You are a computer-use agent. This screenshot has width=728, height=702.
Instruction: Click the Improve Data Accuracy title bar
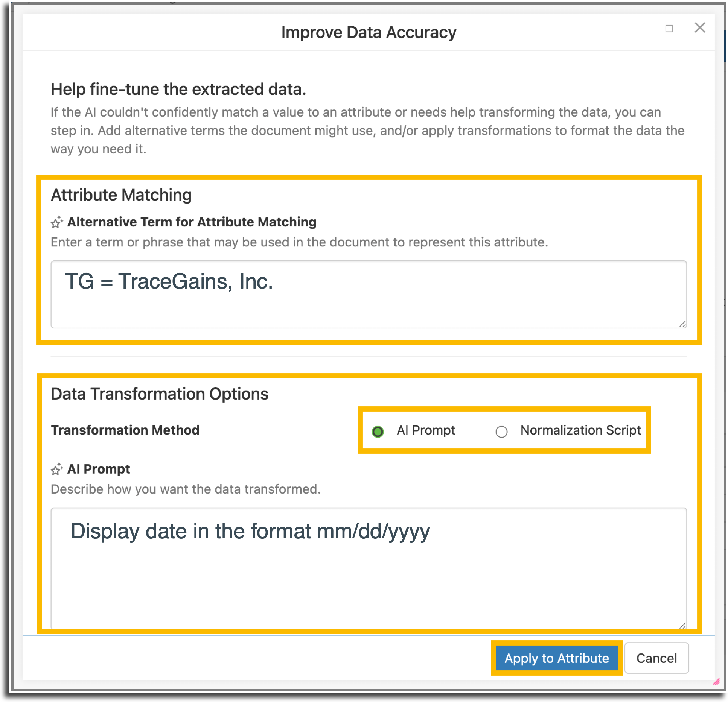coord(369,32)
